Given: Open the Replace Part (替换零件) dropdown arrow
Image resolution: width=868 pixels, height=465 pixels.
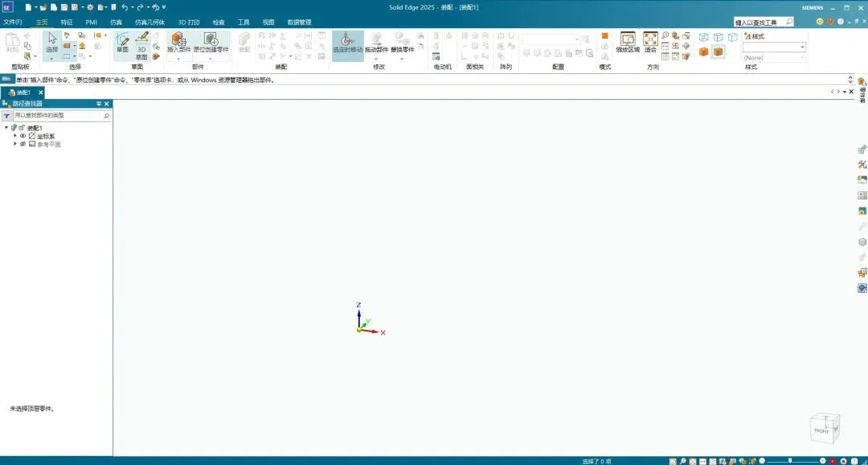Looking at the screenshot, I should click(402, 58).
